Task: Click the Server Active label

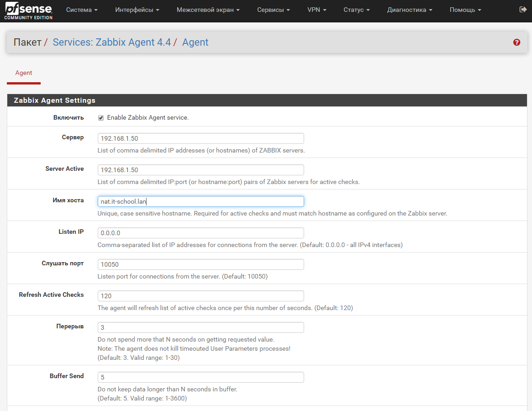Action: click(64, 169)
